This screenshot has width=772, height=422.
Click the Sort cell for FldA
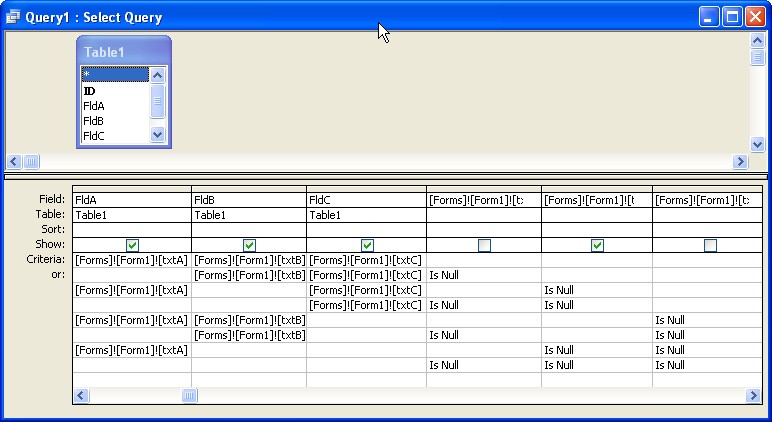132,230
